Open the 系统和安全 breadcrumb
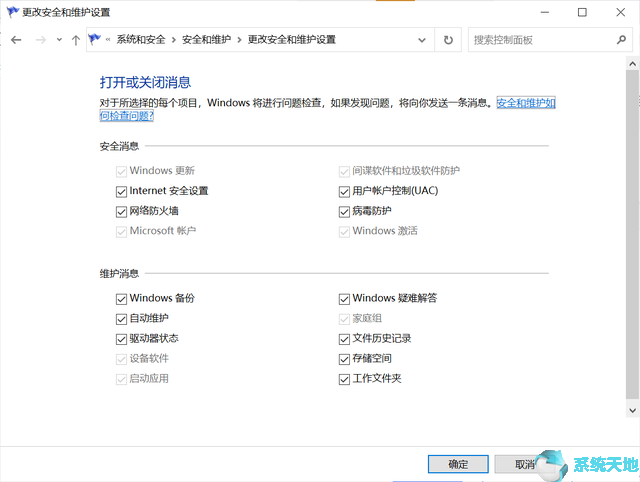Image resolution: width=640 pixels, height=482 pixels. [141, 40]
